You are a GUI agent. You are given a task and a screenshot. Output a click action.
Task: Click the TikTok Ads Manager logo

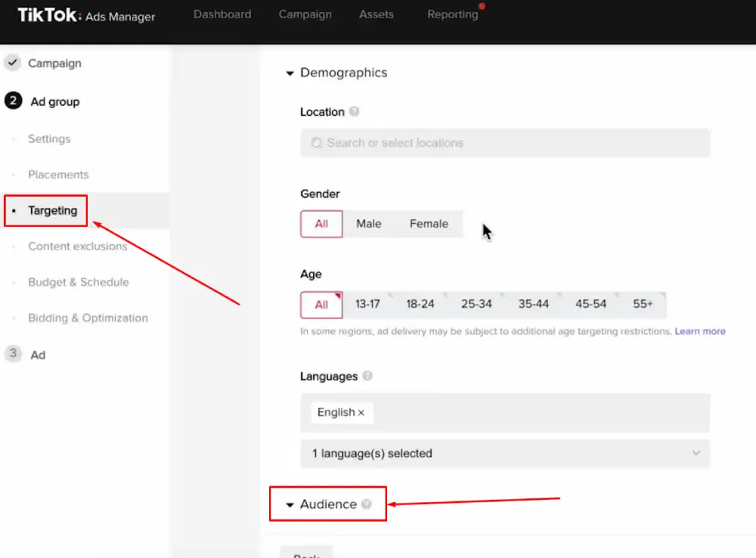click(x=86, y=15)
